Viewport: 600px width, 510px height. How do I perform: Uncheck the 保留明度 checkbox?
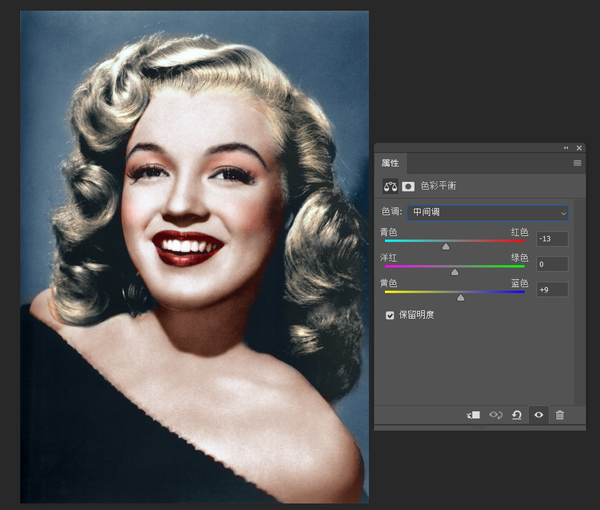pyautogui.click(x=390, y=315)
